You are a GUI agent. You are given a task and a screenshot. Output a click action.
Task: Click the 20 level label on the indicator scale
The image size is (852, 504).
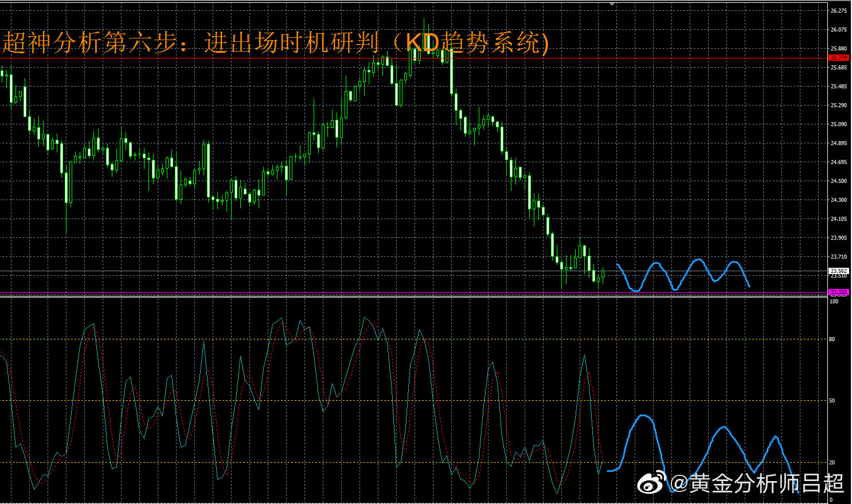833,462
